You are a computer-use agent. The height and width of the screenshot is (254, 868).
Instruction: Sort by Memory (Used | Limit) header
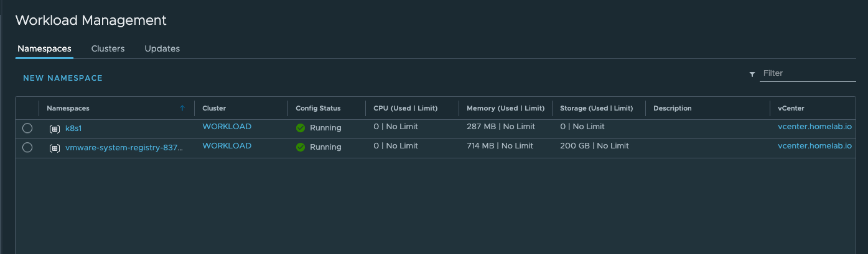point(505,108)
